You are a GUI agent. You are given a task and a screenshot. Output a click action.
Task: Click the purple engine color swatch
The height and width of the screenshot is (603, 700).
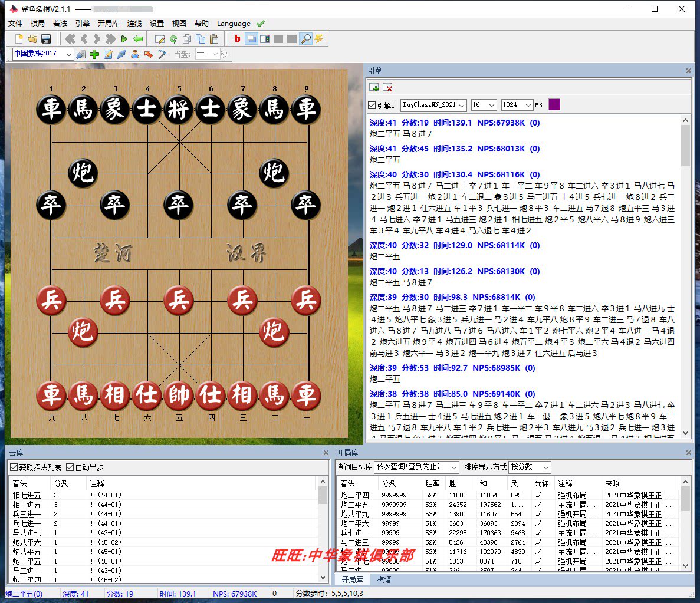click(554, 104)
